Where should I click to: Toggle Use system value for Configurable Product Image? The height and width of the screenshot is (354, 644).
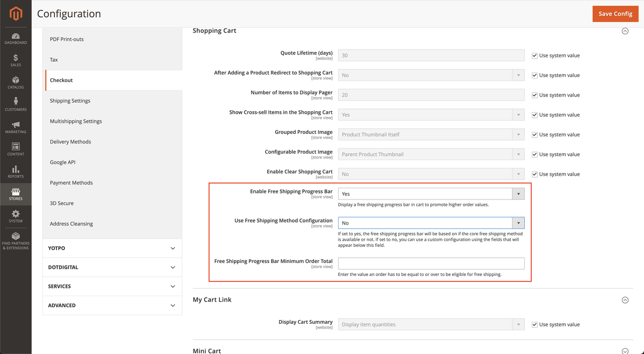[x=535, y=154]
